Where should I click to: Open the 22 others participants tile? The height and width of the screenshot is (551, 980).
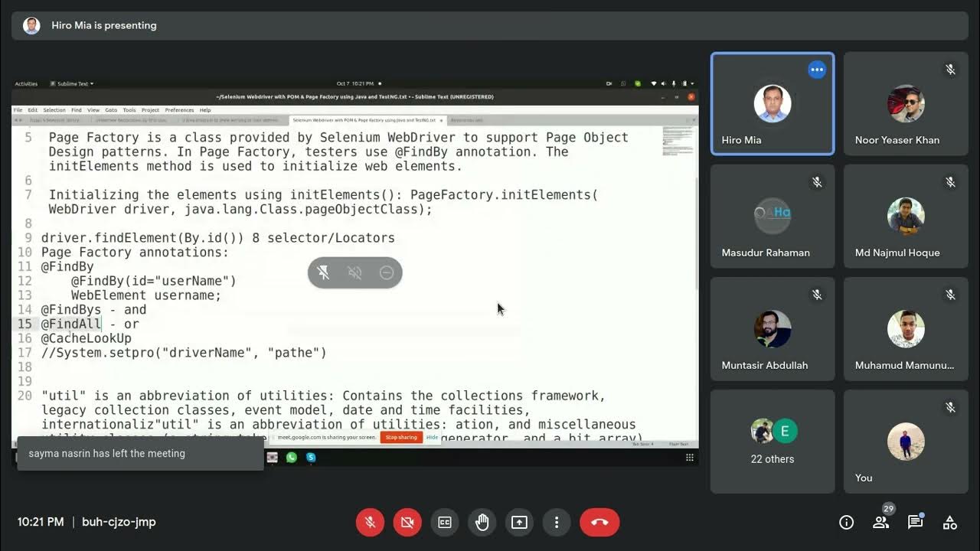[x=773, y=441]
